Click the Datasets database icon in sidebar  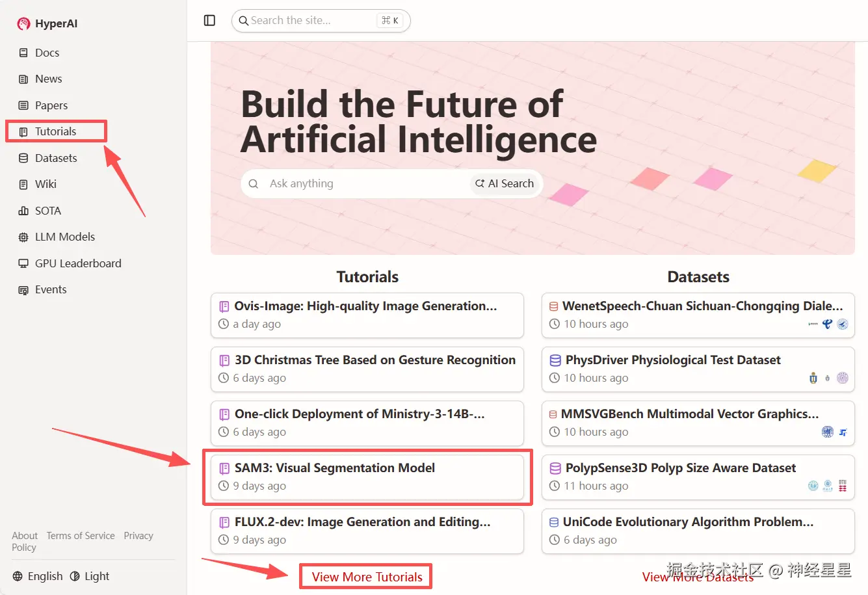coord(23,158)
